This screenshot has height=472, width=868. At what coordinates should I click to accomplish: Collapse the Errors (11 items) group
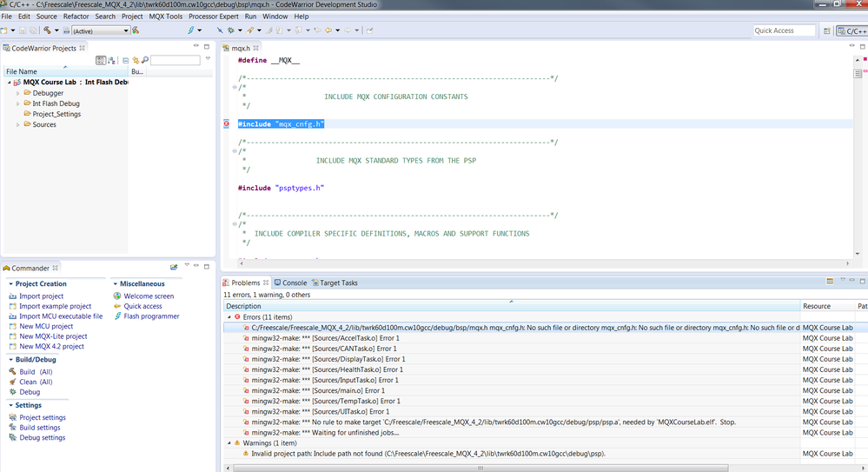[229, 317]
